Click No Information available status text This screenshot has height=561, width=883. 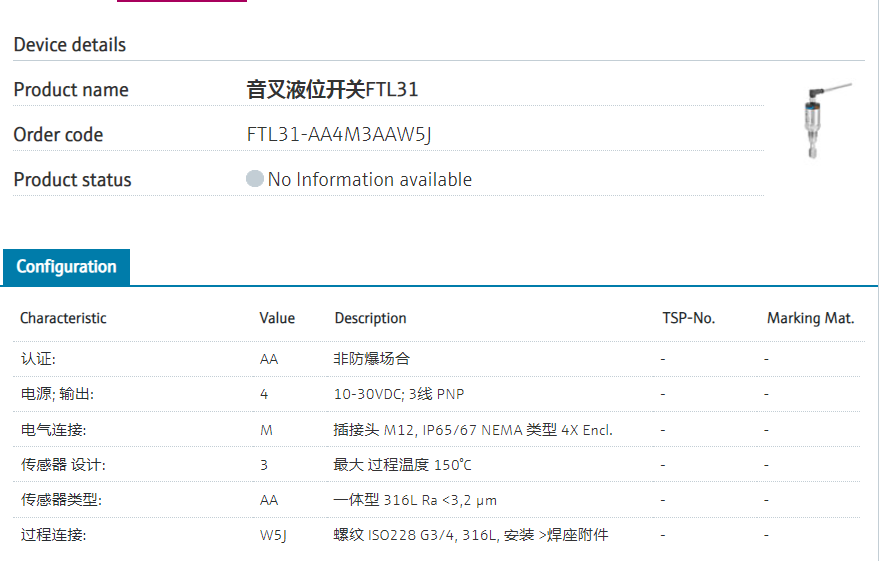369,179
